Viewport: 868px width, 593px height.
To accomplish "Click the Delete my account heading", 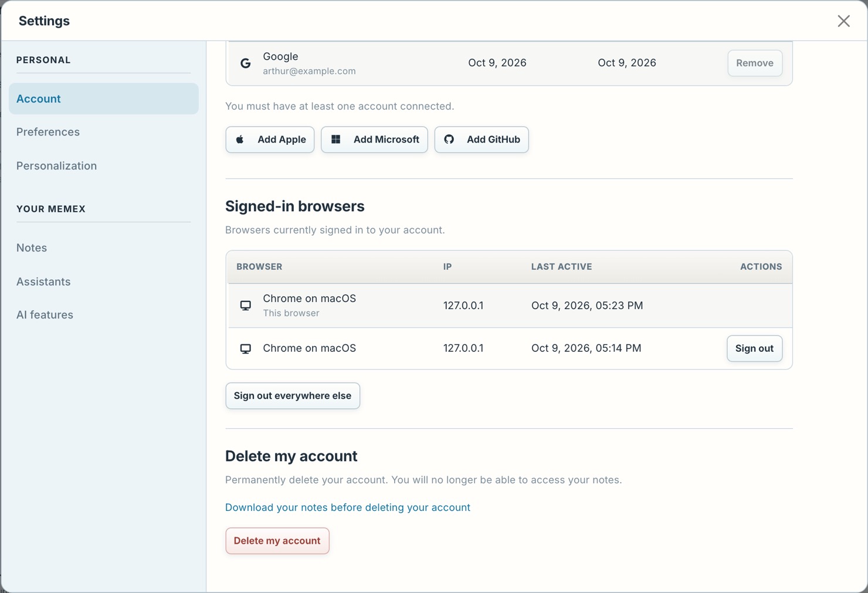I will point(291,456).
